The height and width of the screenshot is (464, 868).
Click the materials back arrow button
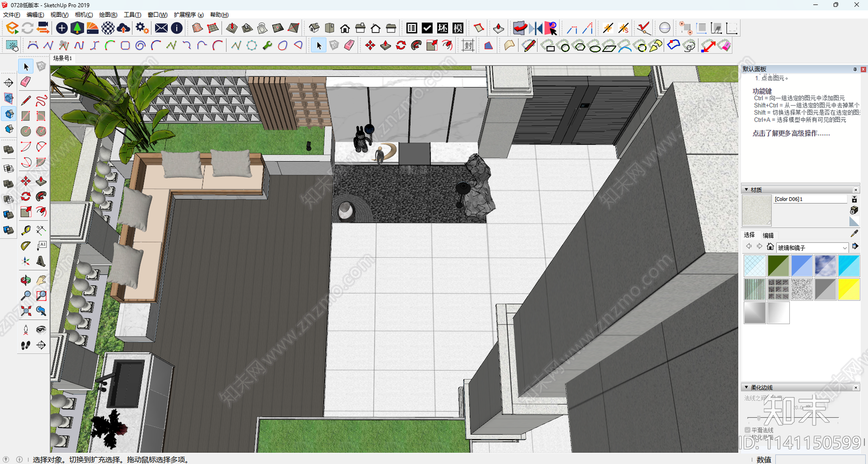pos(749,247)
